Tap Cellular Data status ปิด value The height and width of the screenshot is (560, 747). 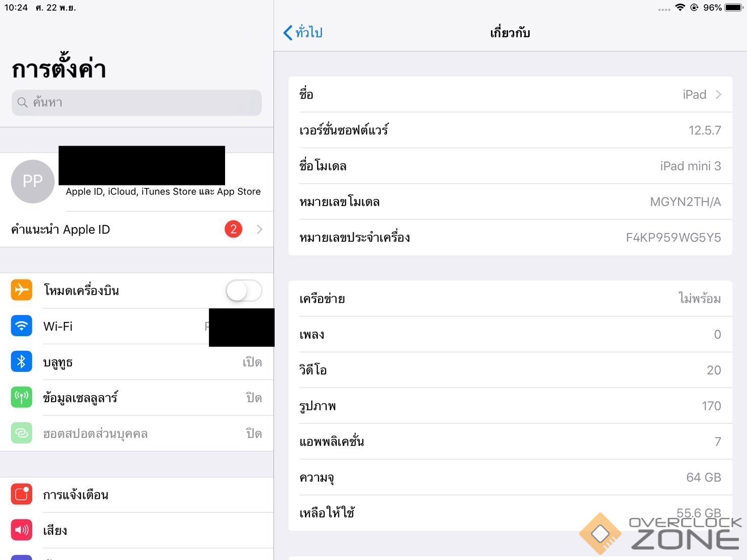[254, 398]
